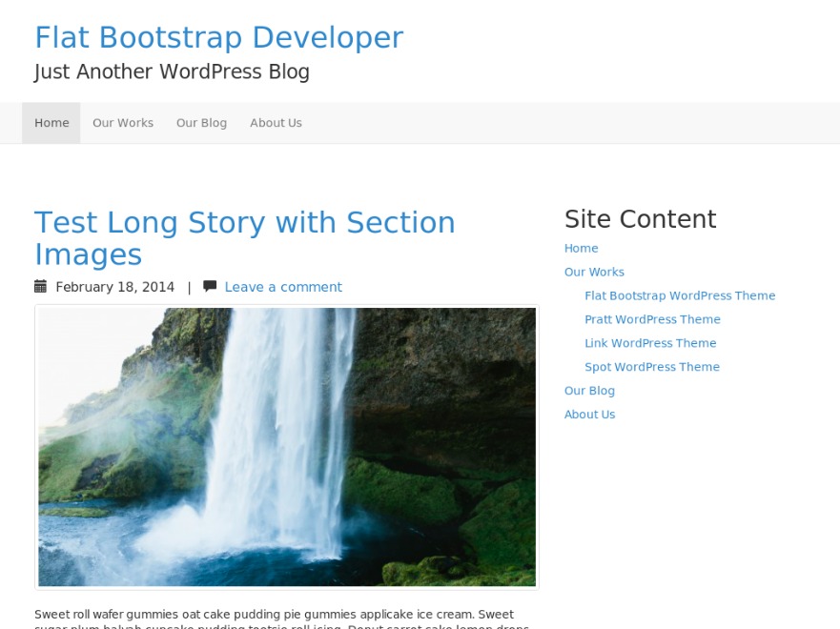Click the Just Another WordPress Blog tagline
This screenshot has height=629, width=840.
click(172, 71)
